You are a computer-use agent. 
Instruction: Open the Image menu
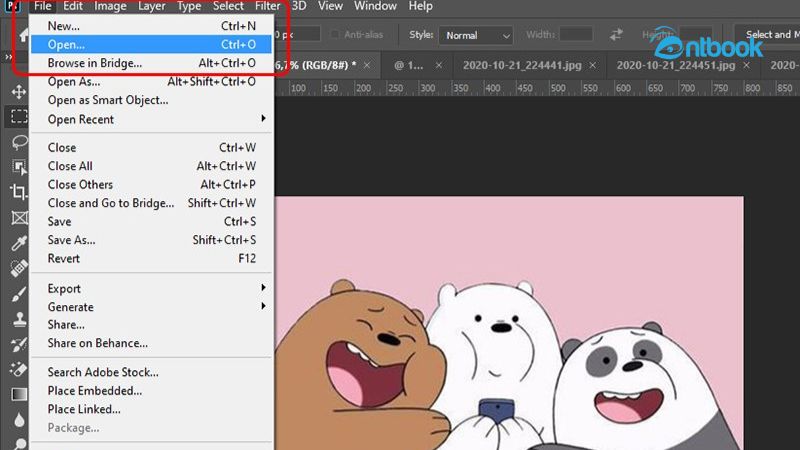110,6
